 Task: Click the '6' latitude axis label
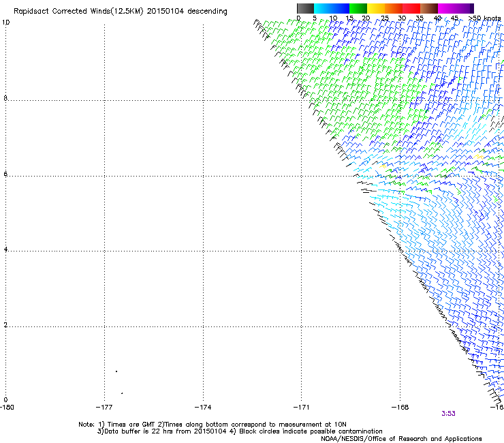pyautogui.click(x=5, y=174)
